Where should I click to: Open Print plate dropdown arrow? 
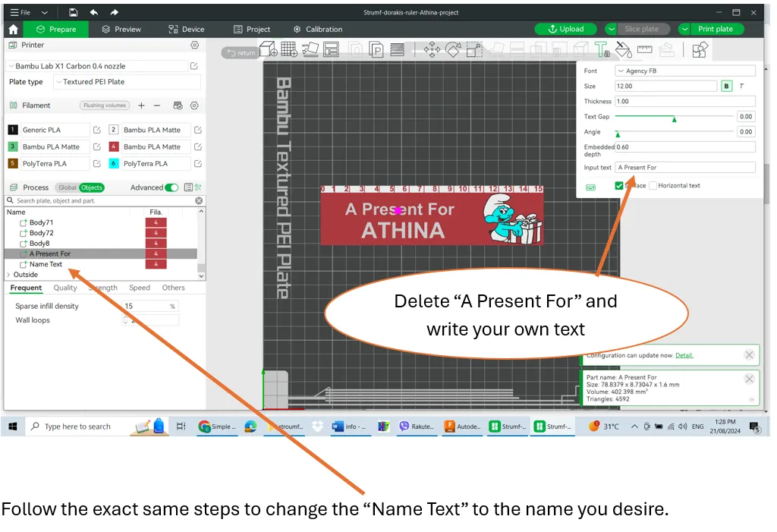[684, 30]
